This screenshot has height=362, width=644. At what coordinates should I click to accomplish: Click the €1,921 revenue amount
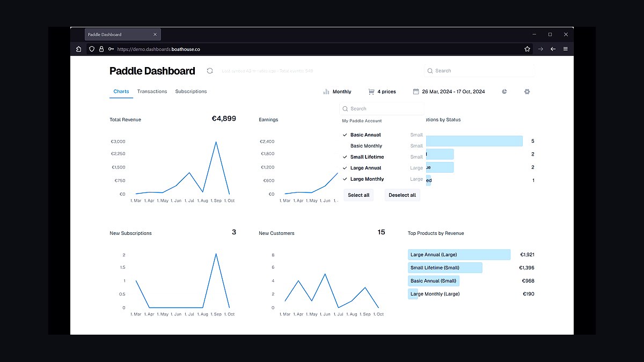(526, 255)
